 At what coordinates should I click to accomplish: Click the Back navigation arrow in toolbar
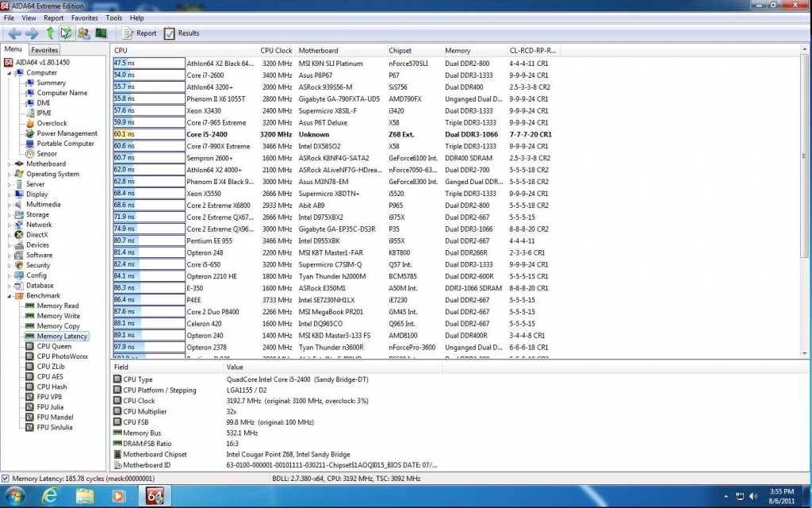pyautogui.click(x=14, y=33)
